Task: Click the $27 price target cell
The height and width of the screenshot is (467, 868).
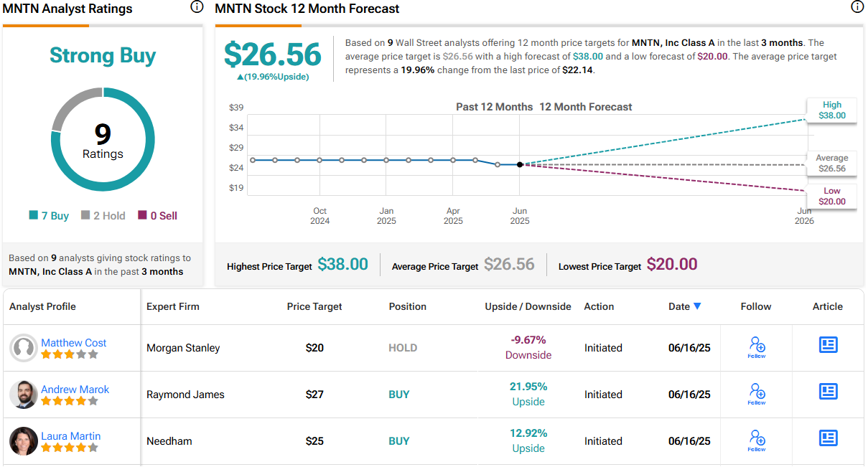Action: (x=314, y=395)
